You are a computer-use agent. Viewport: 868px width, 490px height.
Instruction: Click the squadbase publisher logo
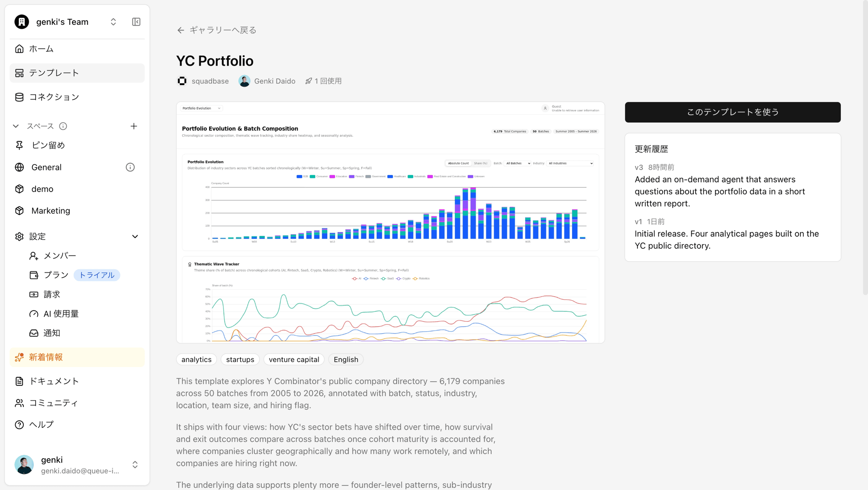click(x=182, y=81)
